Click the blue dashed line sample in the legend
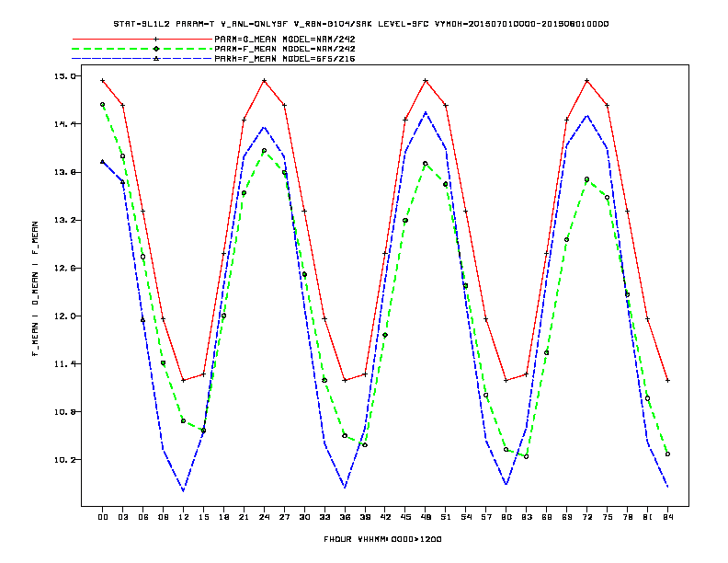Image resolution: width=728 pixels, height=563 pixels. pyautogui.click(x=142, y=59)
